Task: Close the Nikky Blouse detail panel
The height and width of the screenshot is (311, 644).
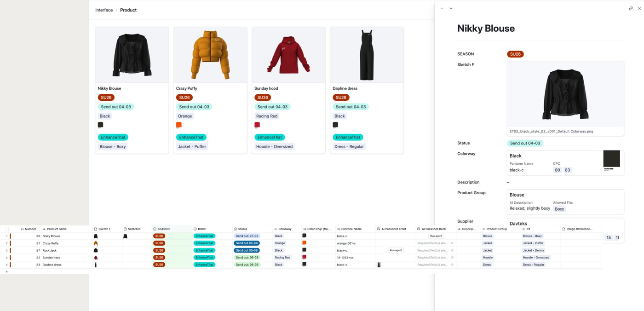Action: (x=639, y=8)
